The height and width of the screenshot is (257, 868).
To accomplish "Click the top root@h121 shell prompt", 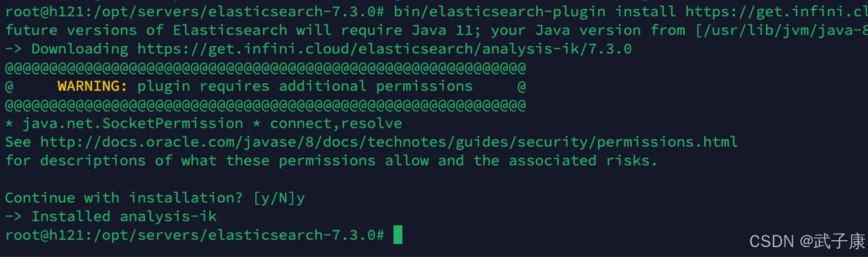I will (x=194, y=12).
